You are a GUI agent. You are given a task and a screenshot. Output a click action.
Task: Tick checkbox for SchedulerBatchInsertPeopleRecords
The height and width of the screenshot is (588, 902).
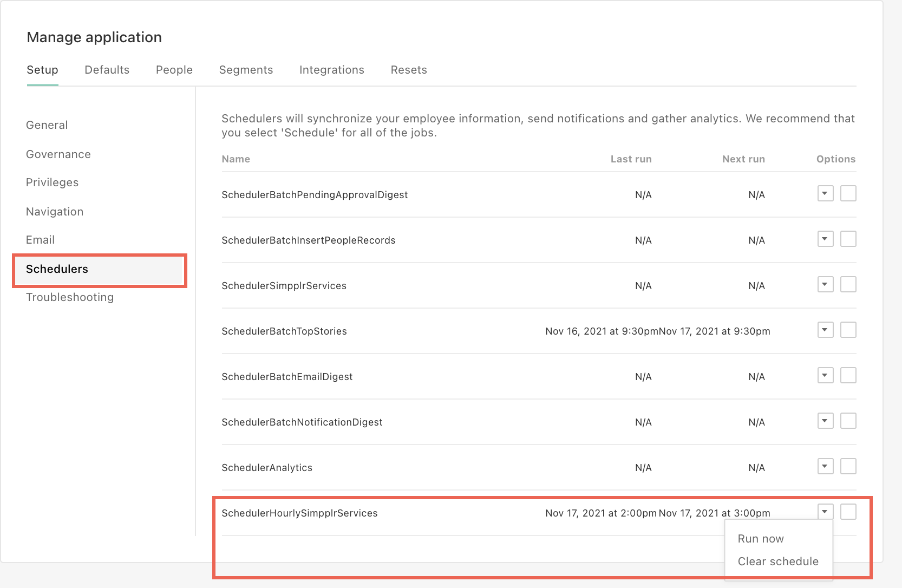coord(848,239)
